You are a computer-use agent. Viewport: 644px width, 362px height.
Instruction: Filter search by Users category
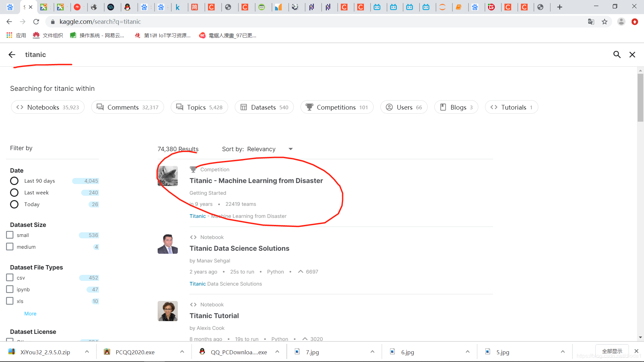coord(404,107)
